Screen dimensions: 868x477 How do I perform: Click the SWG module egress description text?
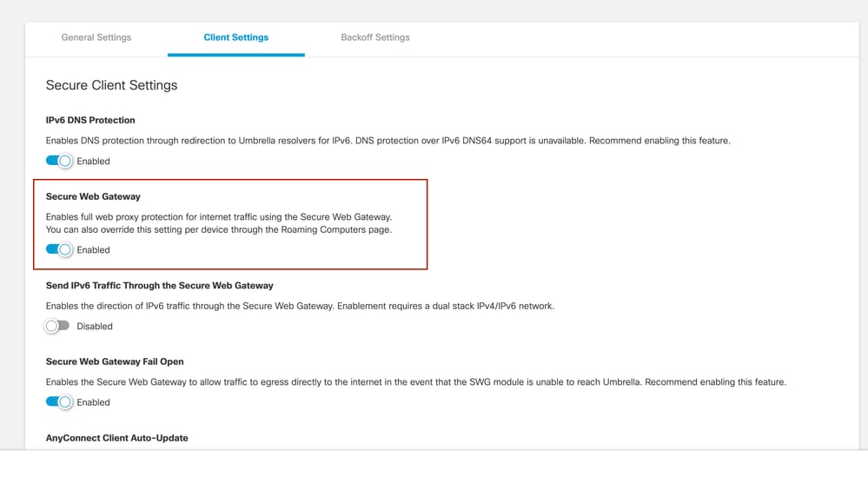coord(415,381)
